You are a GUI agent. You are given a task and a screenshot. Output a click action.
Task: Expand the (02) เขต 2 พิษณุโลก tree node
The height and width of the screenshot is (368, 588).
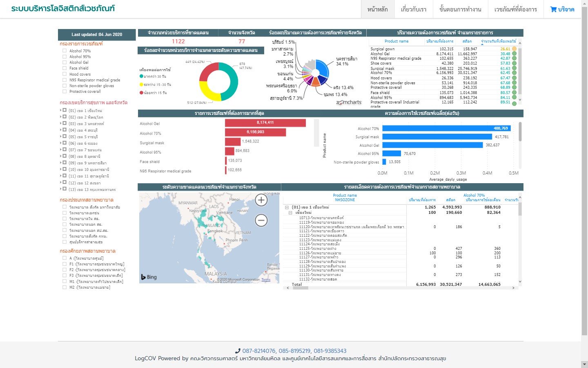pyautogui.click(x=61, y=117)
